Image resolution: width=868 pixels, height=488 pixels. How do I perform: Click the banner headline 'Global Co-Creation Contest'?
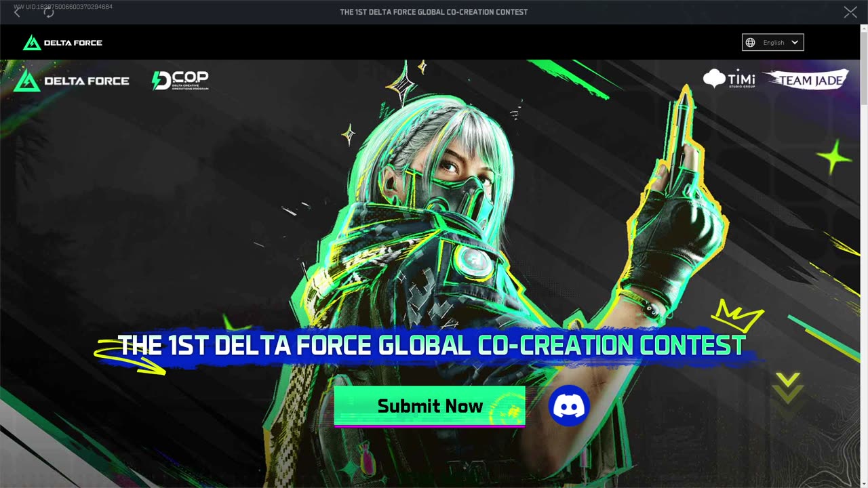tap(561, 346)
